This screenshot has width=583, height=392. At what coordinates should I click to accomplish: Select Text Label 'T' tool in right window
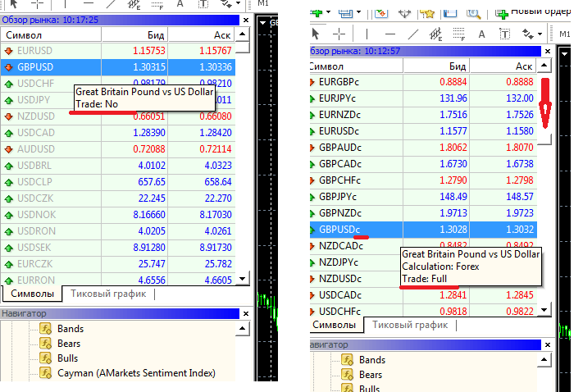coord(505,34)
